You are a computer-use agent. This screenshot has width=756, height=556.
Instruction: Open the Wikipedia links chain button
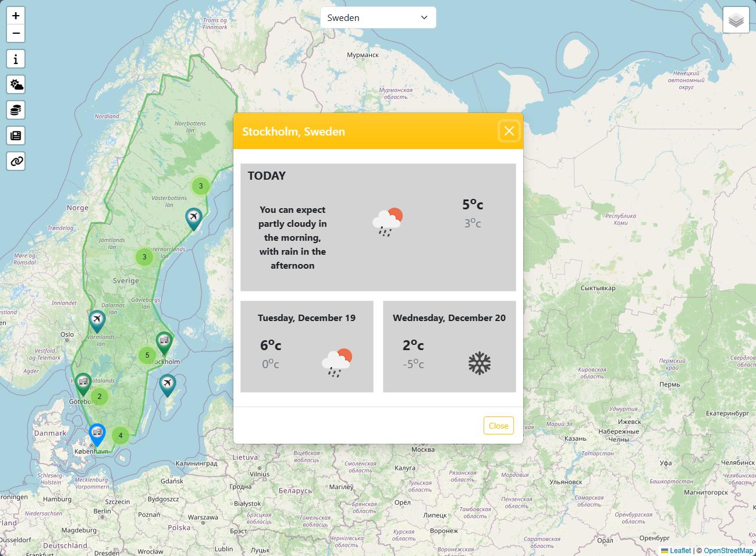click(16, 161)
